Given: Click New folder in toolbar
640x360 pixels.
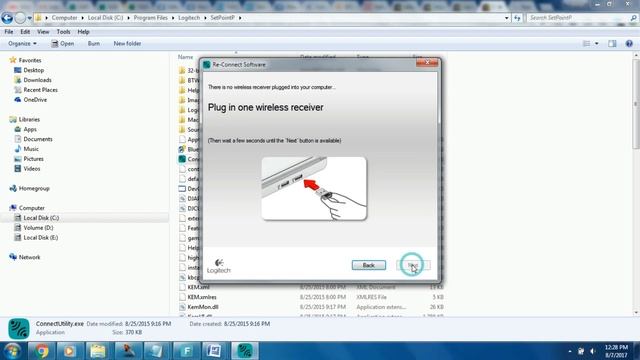Looking at the screenshot, I should pos(127,43).
